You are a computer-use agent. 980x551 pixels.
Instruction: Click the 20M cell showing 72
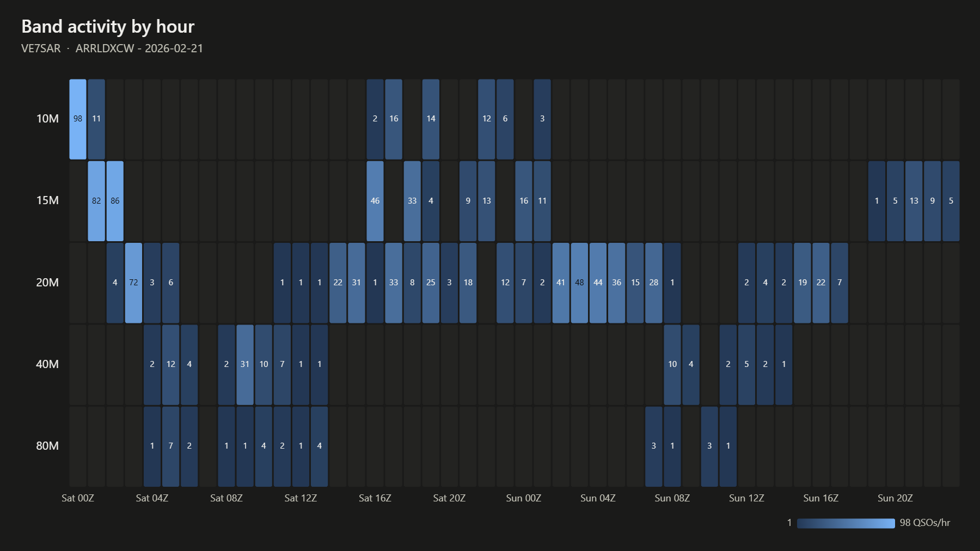coord(133,283)
